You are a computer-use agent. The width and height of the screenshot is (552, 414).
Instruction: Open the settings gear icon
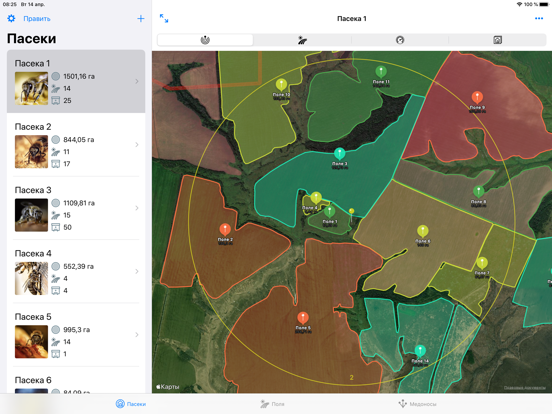point(11,18)
